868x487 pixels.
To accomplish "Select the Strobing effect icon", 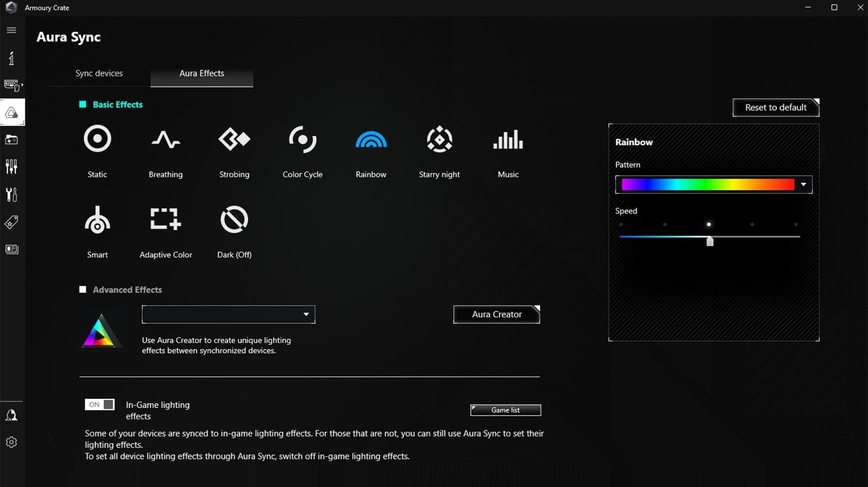I will 234,139.
